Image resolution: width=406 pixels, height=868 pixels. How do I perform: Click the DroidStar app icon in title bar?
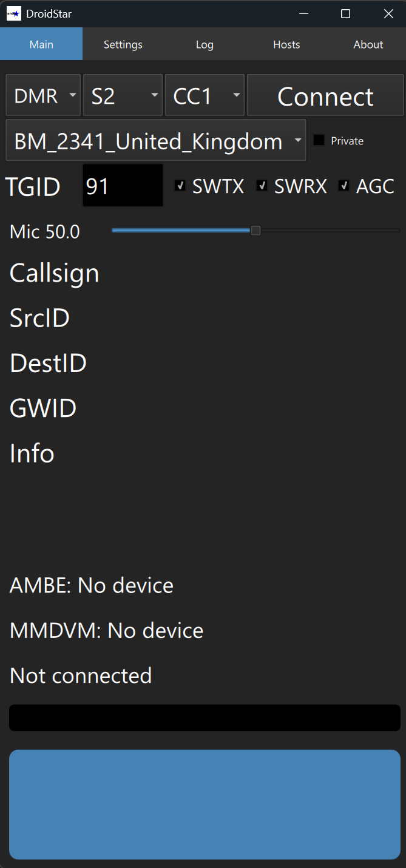(x=13, y=13)
